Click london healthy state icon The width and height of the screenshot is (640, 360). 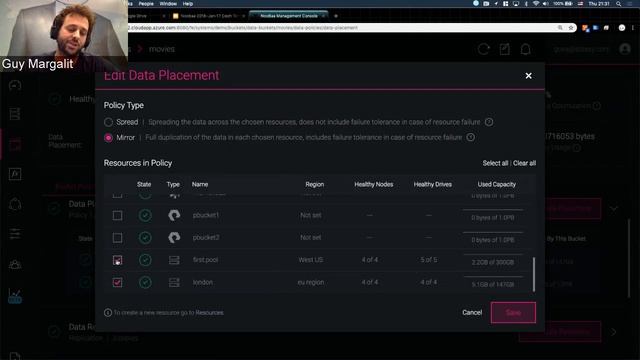click(x=145, y=282)
